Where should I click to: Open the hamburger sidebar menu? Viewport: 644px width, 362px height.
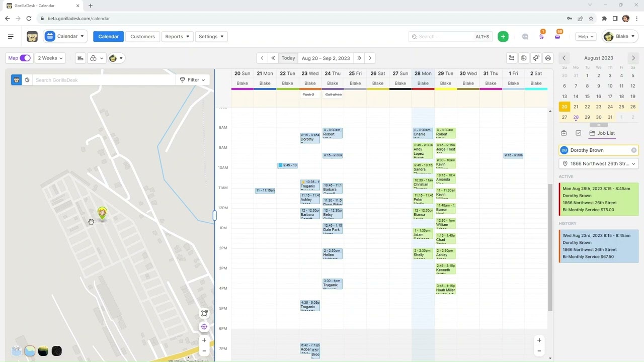tap(11, 36)
